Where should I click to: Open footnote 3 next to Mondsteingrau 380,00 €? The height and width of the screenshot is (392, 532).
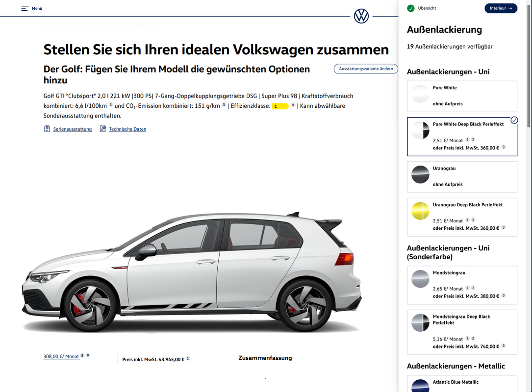coord(504,295)
